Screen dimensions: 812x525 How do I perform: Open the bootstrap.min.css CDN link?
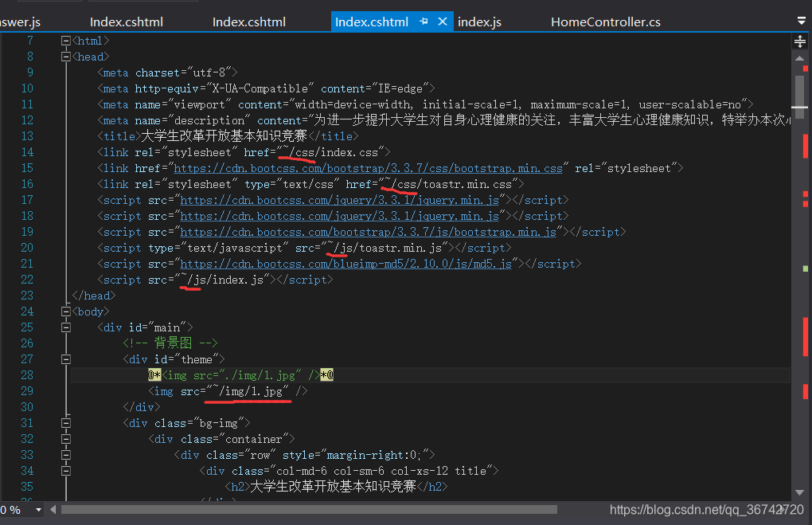click(x=368, y=168)
